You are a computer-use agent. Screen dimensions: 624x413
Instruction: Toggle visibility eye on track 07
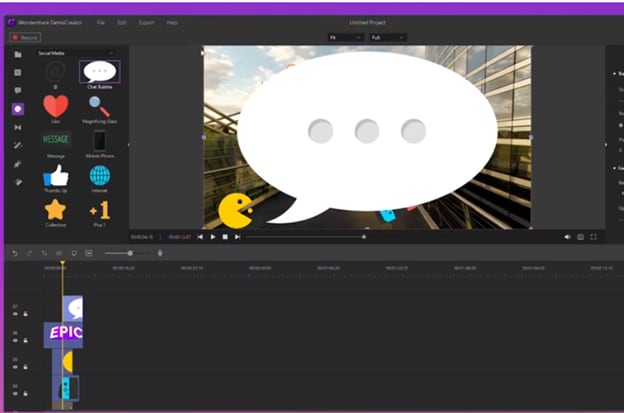(15, 314)
